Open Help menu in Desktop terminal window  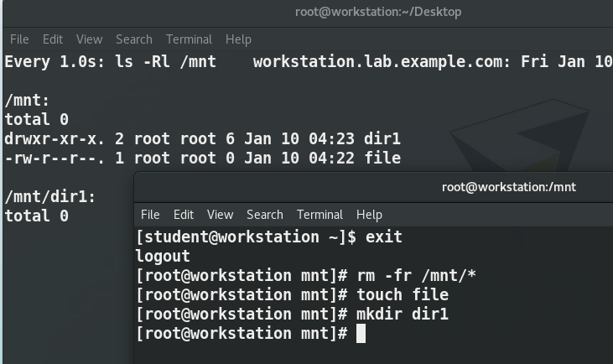pyautogui.click(x=238, y=39)
